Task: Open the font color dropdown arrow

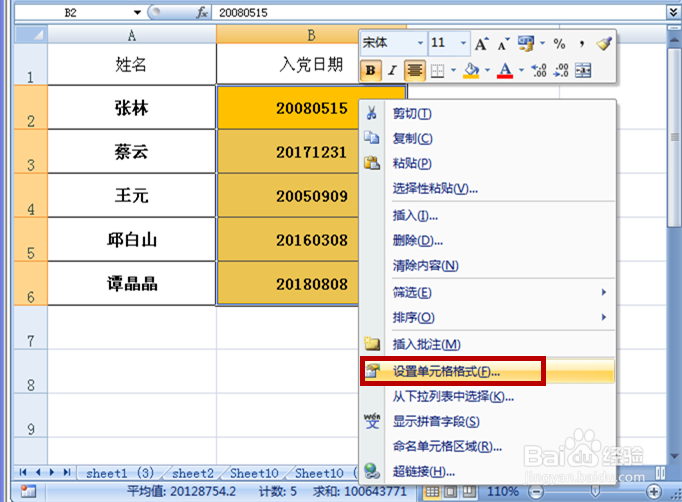Action: (x=521, y=70)
